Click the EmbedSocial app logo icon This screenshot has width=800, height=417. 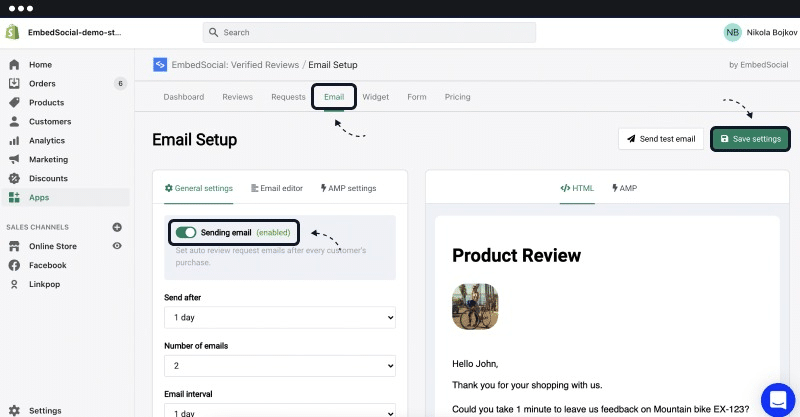(x=160, y=65)
